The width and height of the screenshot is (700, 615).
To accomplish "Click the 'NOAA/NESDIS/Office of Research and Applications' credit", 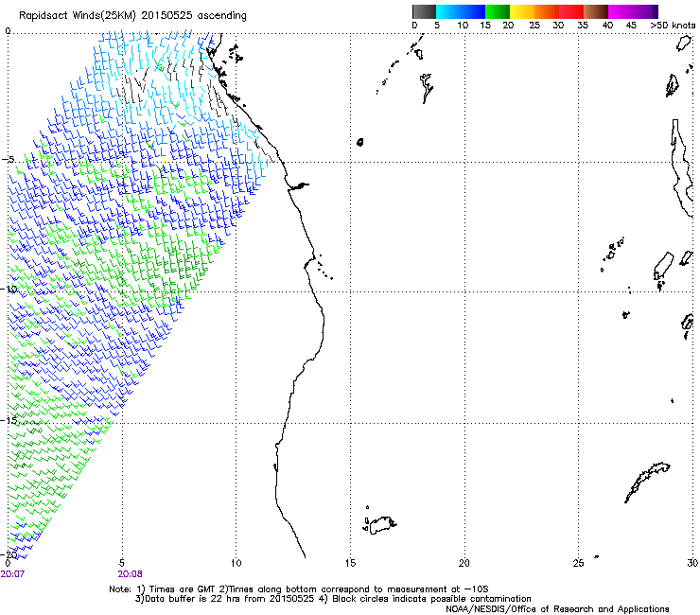I will point(557,609).
